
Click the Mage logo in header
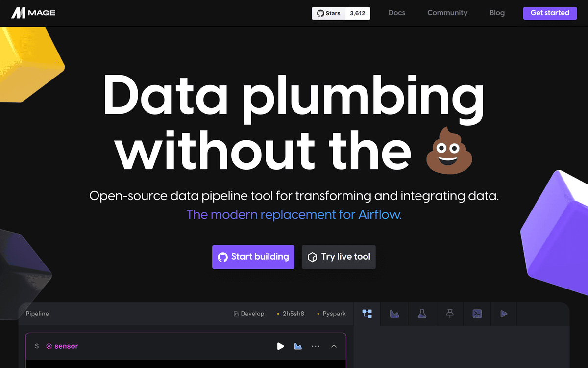pos(33,13)
